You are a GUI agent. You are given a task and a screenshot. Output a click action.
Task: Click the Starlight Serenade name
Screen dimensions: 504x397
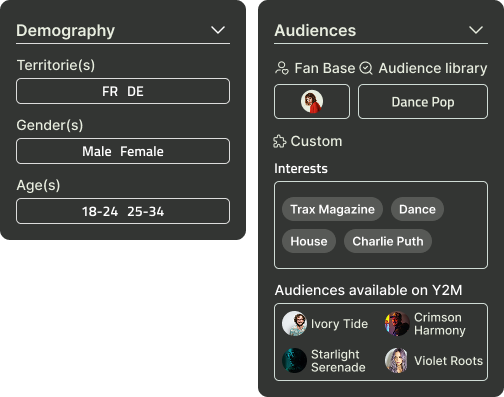[x=338, y=361]
